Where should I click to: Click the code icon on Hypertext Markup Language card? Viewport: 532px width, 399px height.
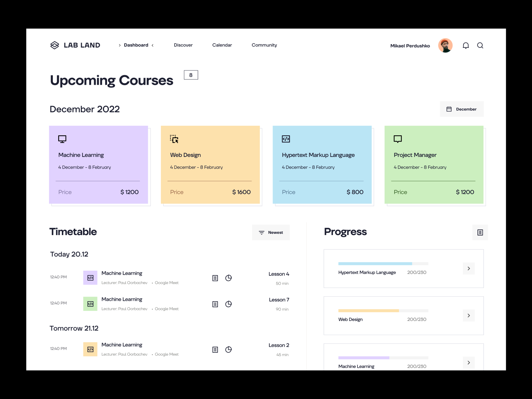coord(286,139)
